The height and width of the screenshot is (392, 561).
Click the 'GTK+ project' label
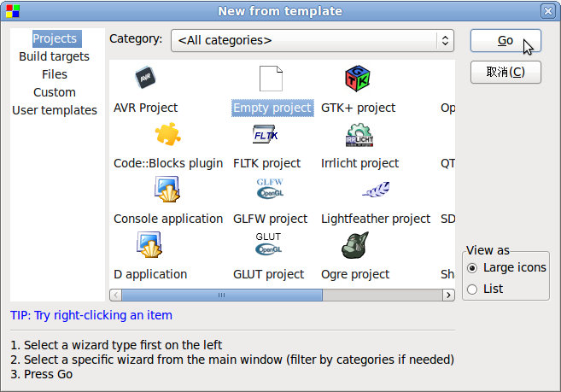click(x=358, y=108)
